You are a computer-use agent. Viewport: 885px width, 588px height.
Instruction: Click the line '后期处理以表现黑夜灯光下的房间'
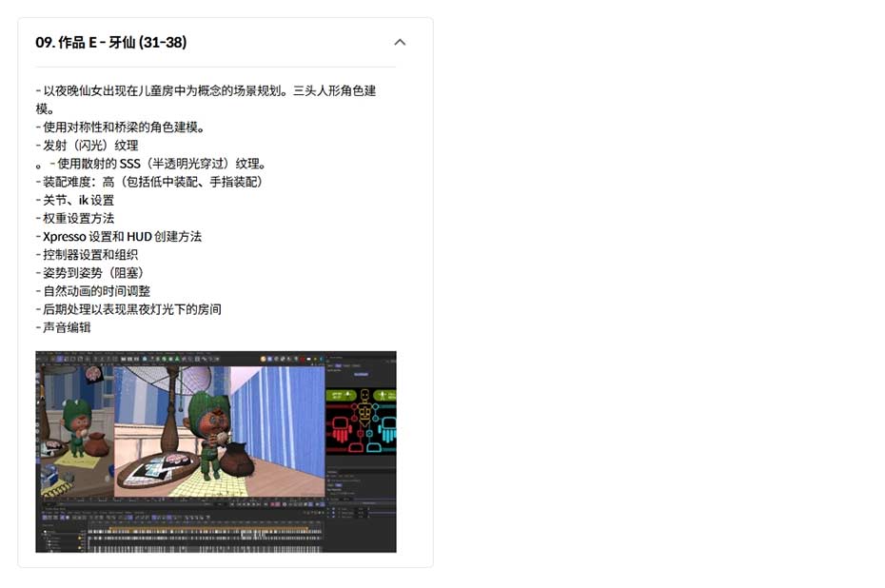click(132, 309)
